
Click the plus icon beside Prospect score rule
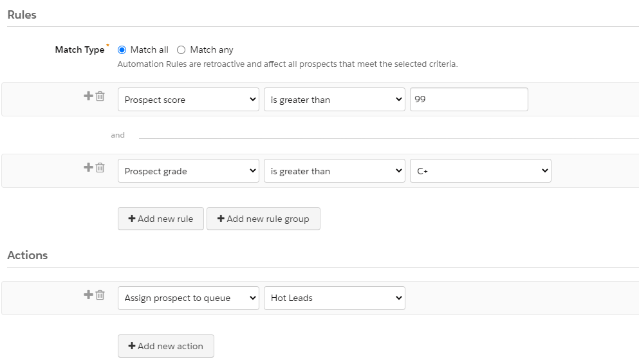tap(89, 96)
